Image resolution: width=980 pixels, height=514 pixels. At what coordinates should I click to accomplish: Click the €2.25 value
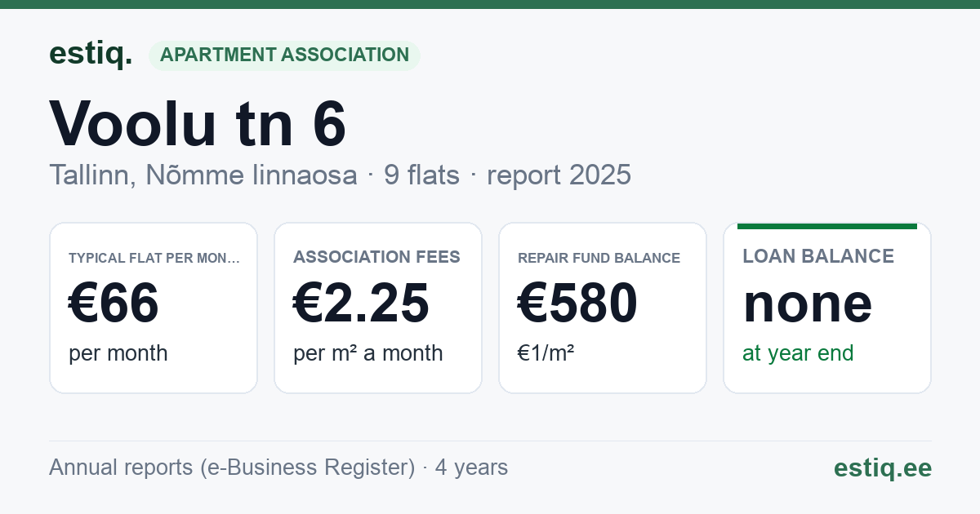point(361,303)
